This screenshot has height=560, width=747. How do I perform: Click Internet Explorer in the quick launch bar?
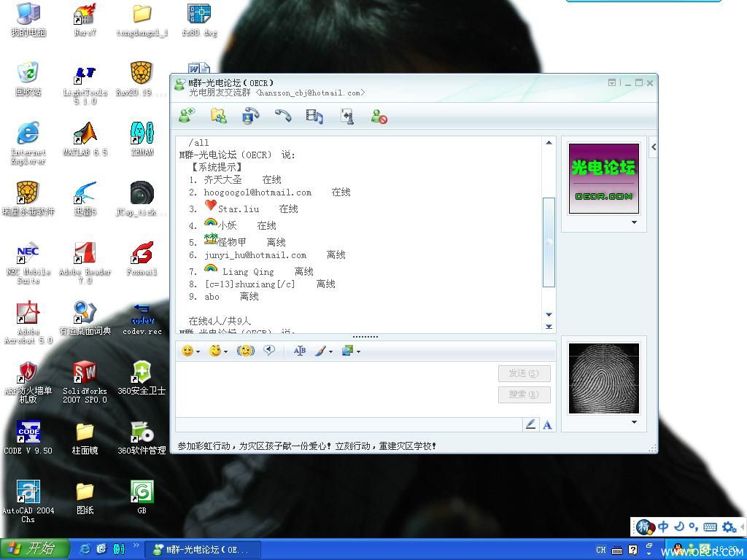click(x=85, y=549)
